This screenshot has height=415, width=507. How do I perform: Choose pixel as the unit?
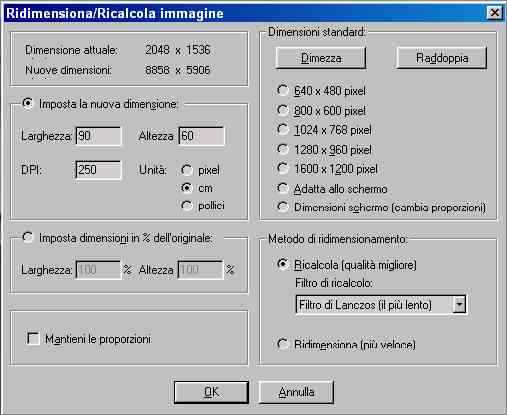(x=187, y=170)
